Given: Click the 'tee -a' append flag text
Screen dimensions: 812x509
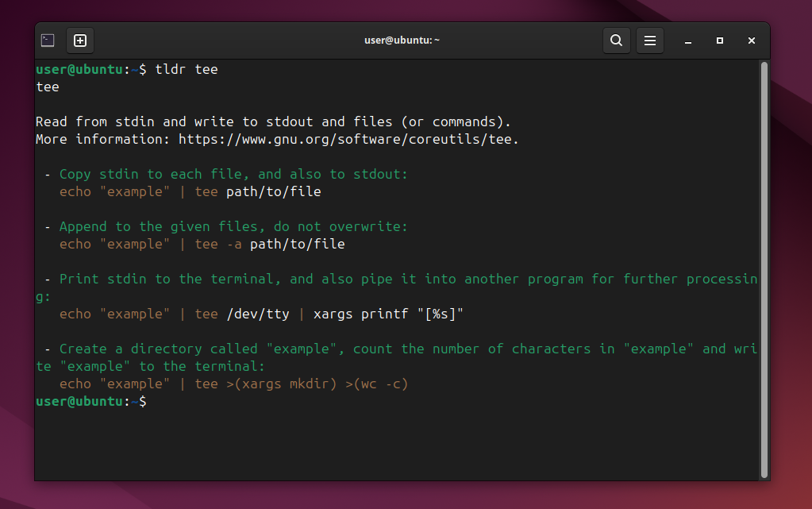Looking at the screenshot, I should [218, 245].
